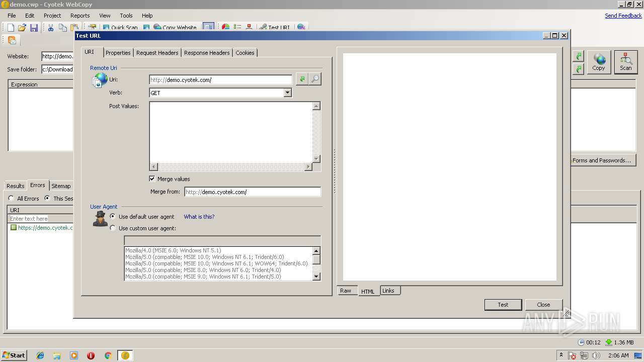The image size is (644, 362).
Task: Click the Copy Website toolbar button
Action: click(x=175, y=28)
